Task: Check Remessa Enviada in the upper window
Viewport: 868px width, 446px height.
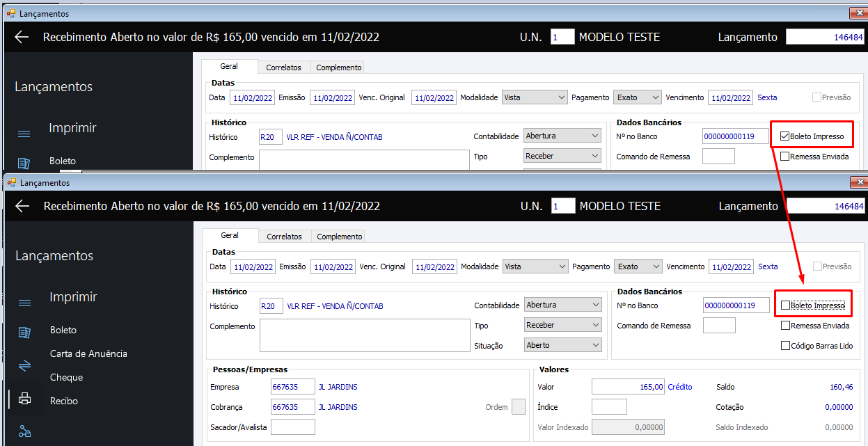Action: [784, 157]
